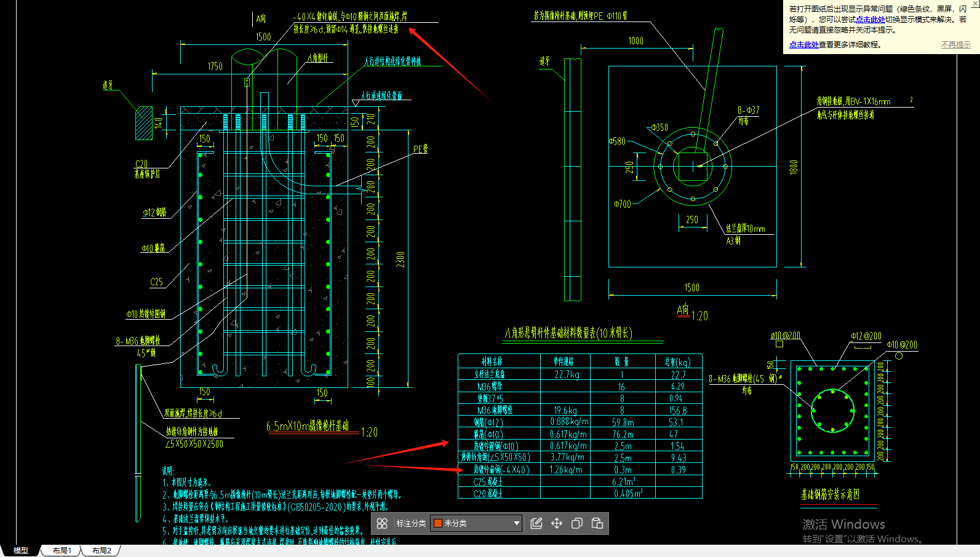
Task: Click the Φ700 diameter label
Action: (x=623, y=204)
